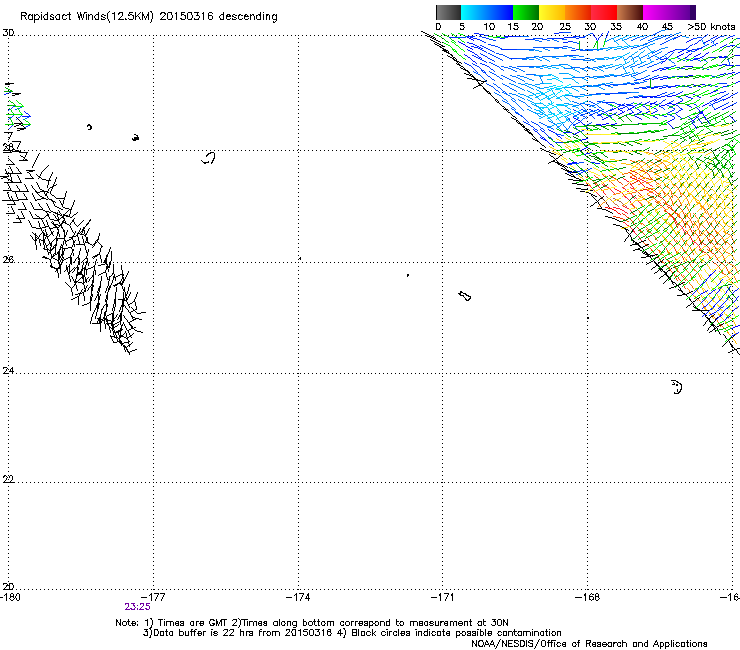This screenshot has height=650, width=740.
Task: Select the yellow 20-25 knots legend swatch
Action: [552, 12]
